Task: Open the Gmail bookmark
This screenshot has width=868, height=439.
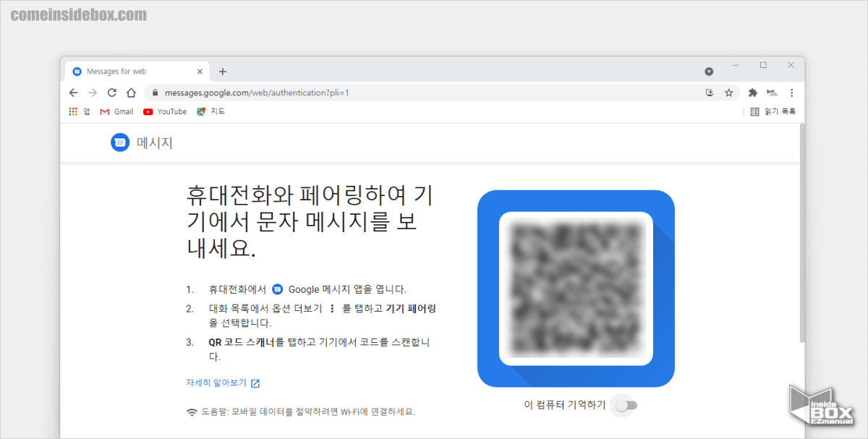Action: coord(116,111)
